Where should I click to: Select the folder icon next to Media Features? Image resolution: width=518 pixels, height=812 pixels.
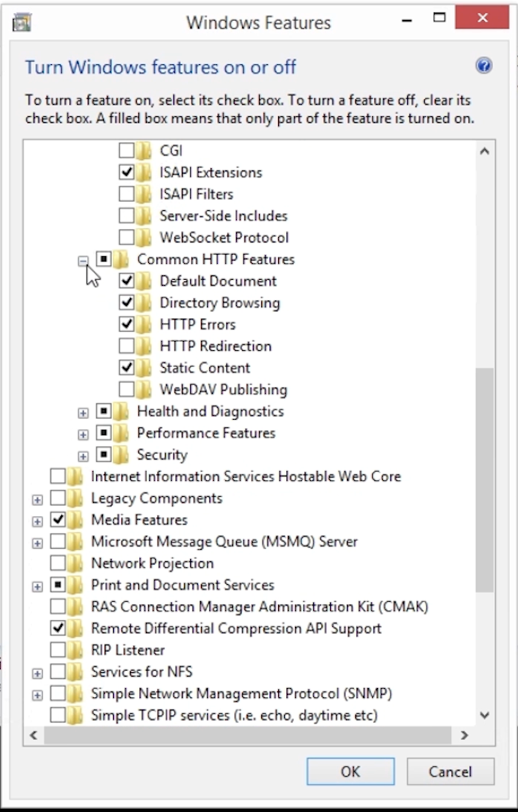coord(75,519)
